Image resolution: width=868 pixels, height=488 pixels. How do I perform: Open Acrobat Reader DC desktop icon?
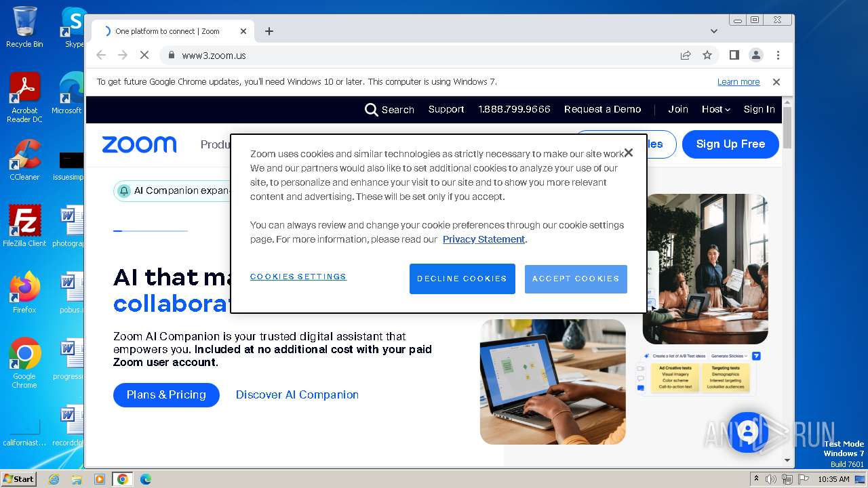pos(24,98)
